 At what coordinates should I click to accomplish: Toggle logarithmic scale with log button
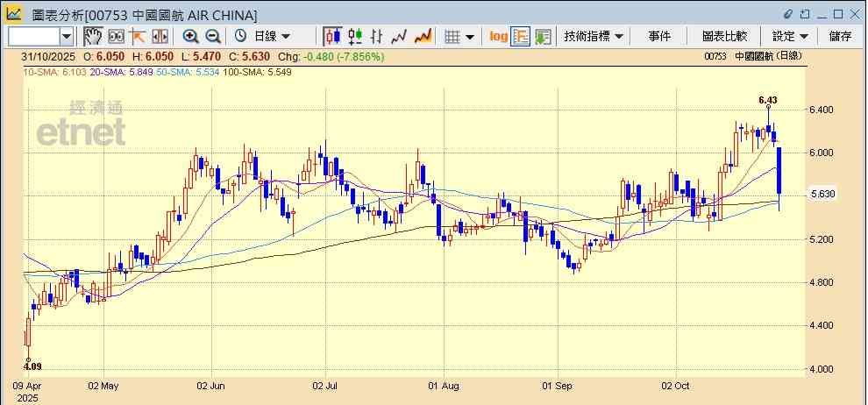coord(498,36)
